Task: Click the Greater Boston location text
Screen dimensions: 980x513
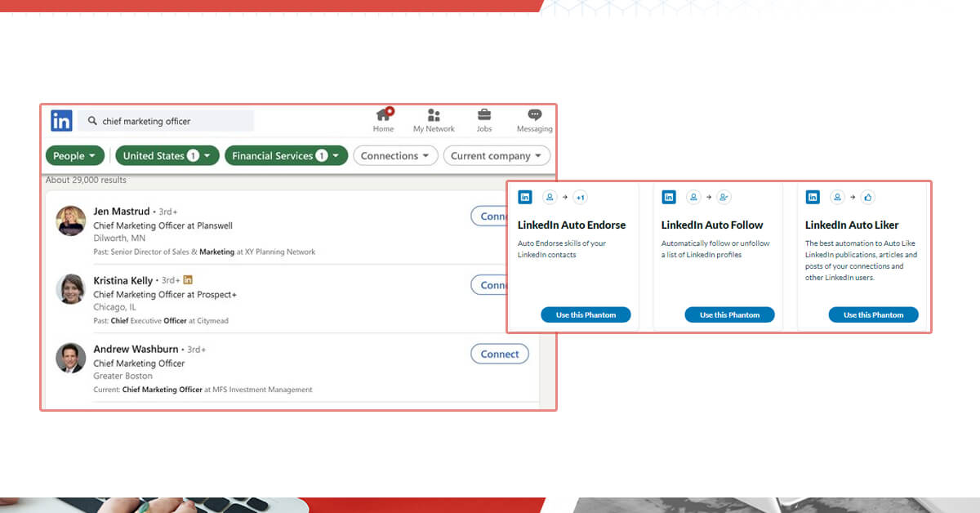Action: [x=123, y=376]
